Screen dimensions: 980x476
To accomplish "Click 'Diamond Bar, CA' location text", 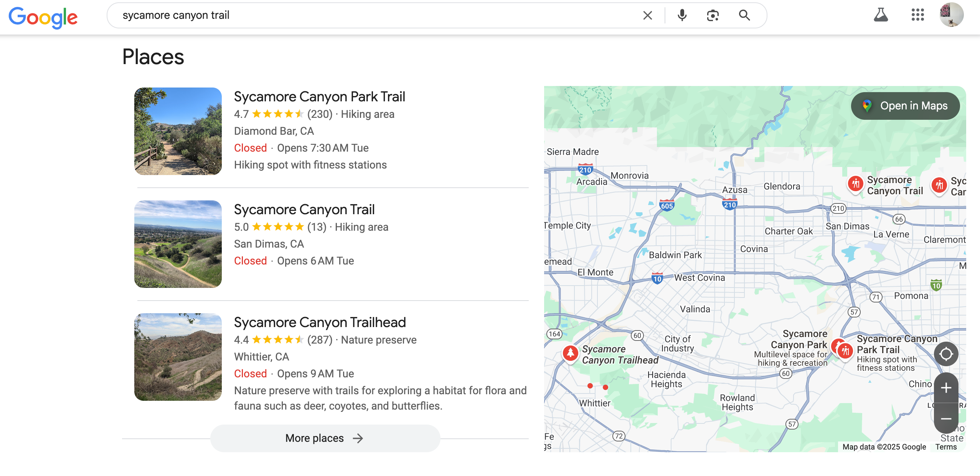I will 274,131.
